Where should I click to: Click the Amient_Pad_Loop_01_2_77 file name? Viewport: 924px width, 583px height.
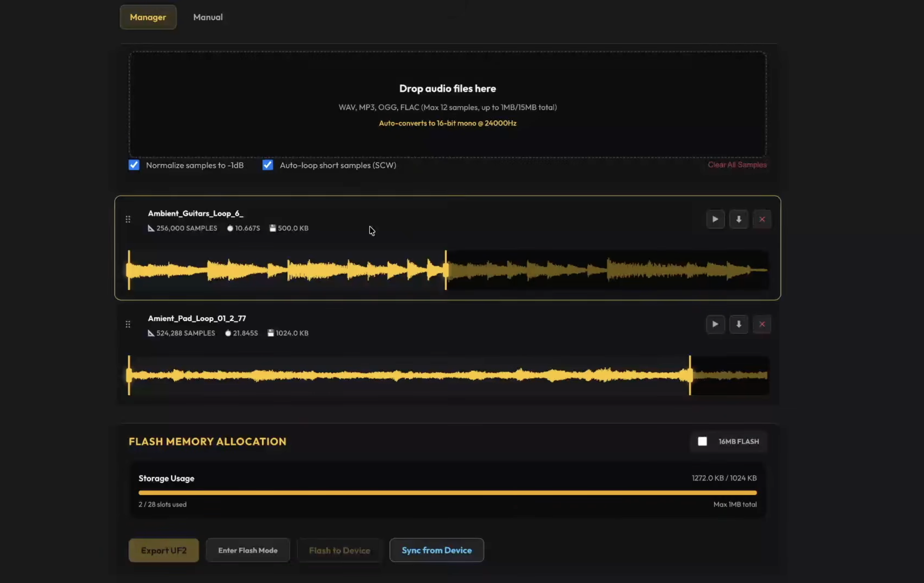pos(197,319)
